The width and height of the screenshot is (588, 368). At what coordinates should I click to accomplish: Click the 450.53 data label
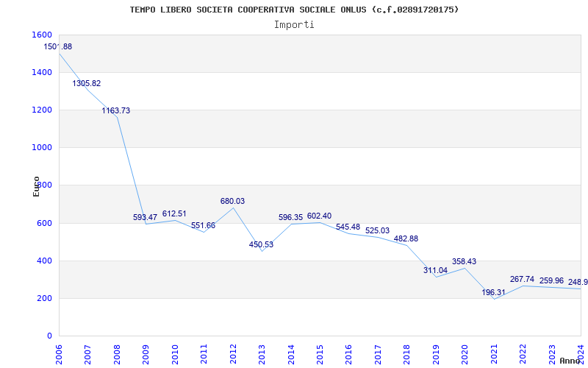pyautogui.click(x=262, y=245)
